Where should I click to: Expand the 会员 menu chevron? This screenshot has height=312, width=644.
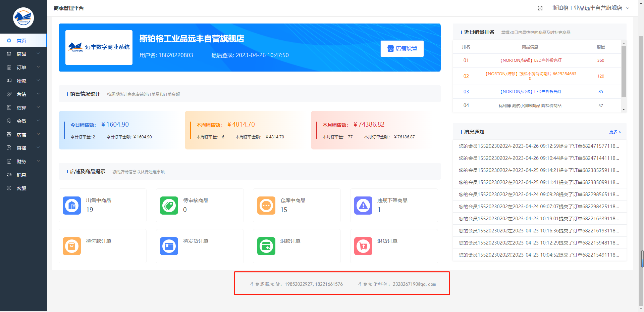pyautogui.click(x=38, y=121)
